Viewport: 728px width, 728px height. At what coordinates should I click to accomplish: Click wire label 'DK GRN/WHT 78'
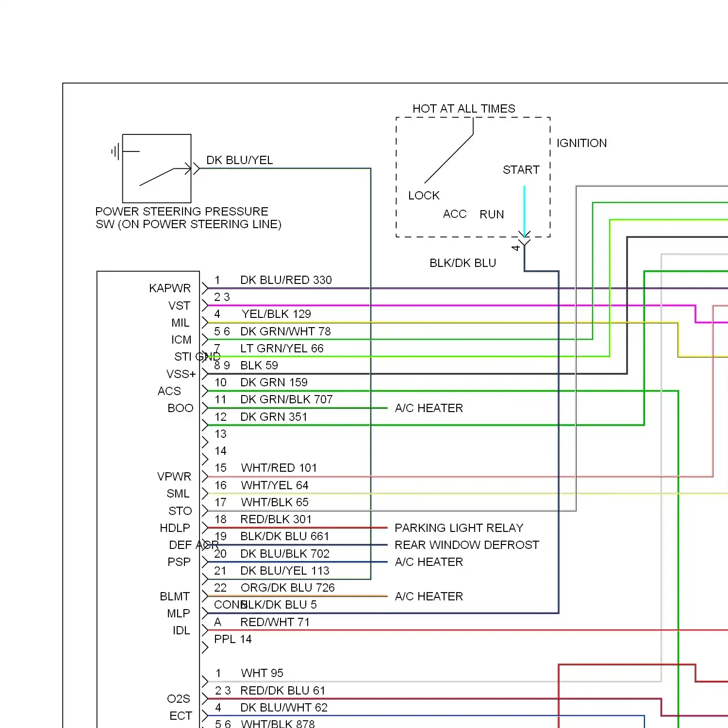coord(285,331)
